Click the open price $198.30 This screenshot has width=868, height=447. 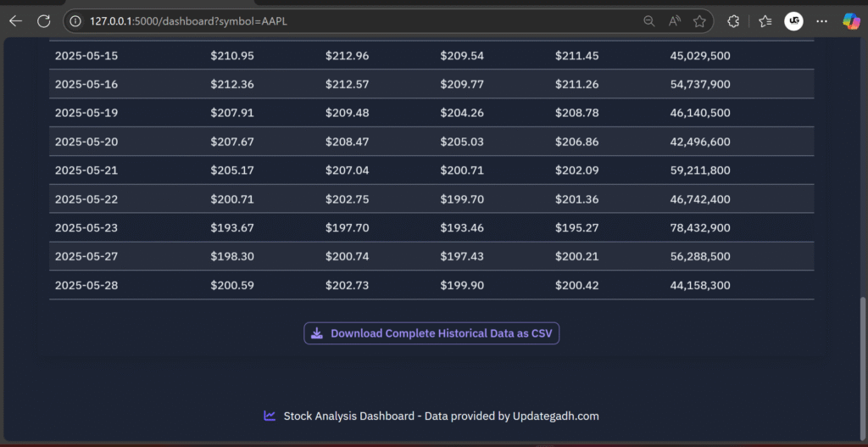pyautogui.click(x=232, y=257)
